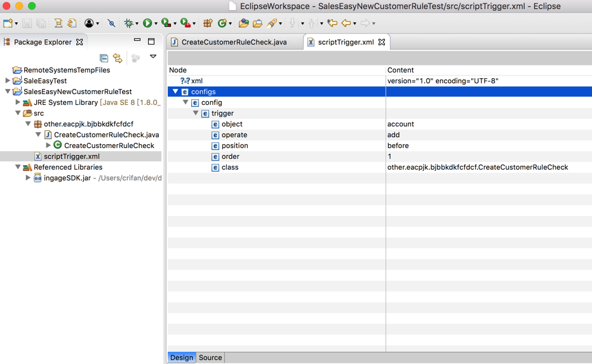Click the External Tools run icon
Image resolution: width=592 pixels, height=364 pixels.
[x=185, y=24]
